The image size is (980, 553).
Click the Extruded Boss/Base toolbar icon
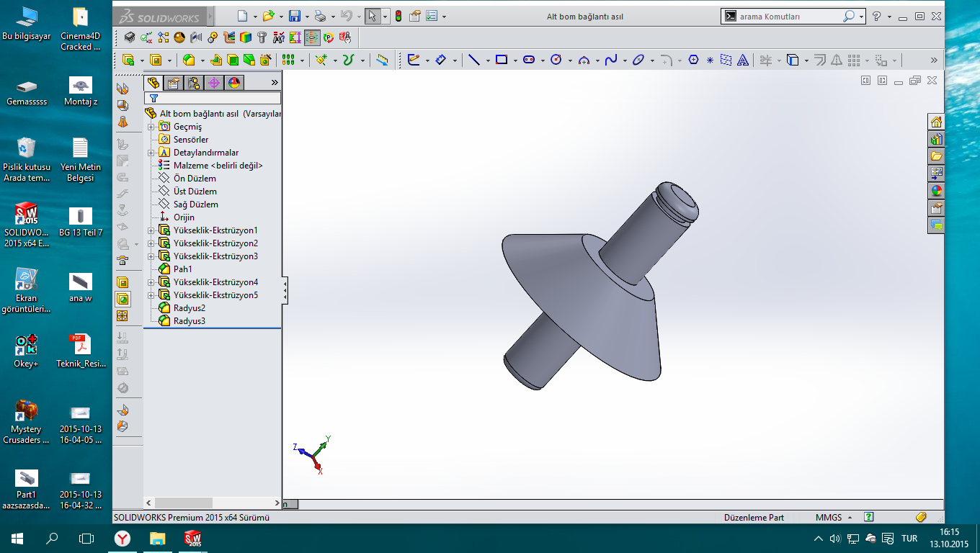coord(129,60)
